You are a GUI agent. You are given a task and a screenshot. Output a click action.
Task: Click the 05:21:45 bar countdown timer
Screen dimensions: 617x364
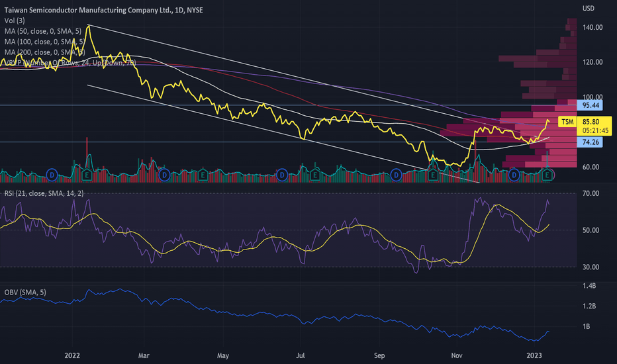pos(595,130)
